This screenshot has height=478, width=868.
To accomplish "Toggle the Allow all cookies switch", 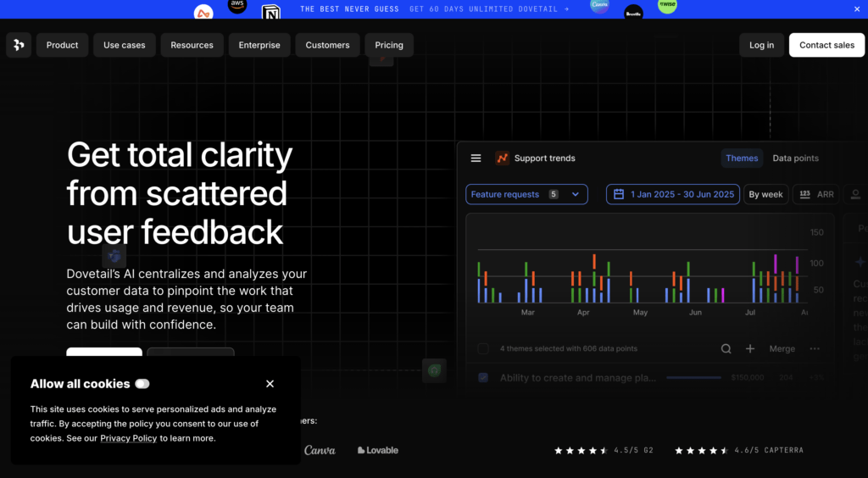I will pyautogui.click(x=142, y=384).
